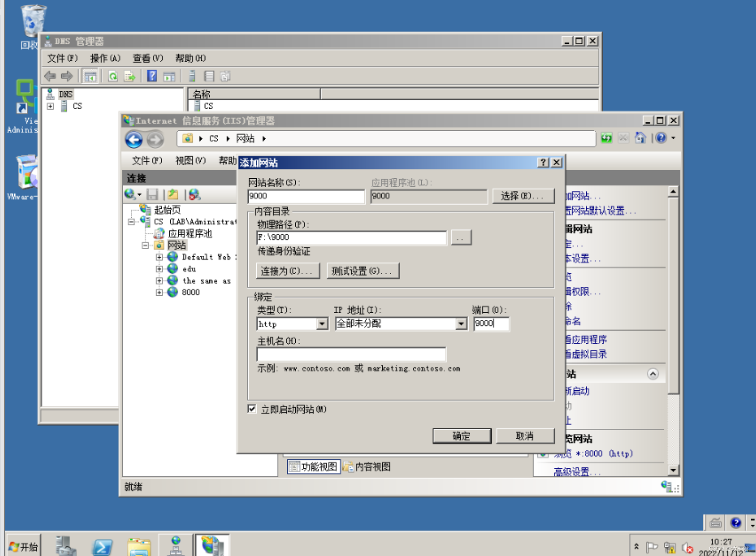This screenshot has width=756, height=556.
Task: Expand the edu site tree node
Action: 159,269
